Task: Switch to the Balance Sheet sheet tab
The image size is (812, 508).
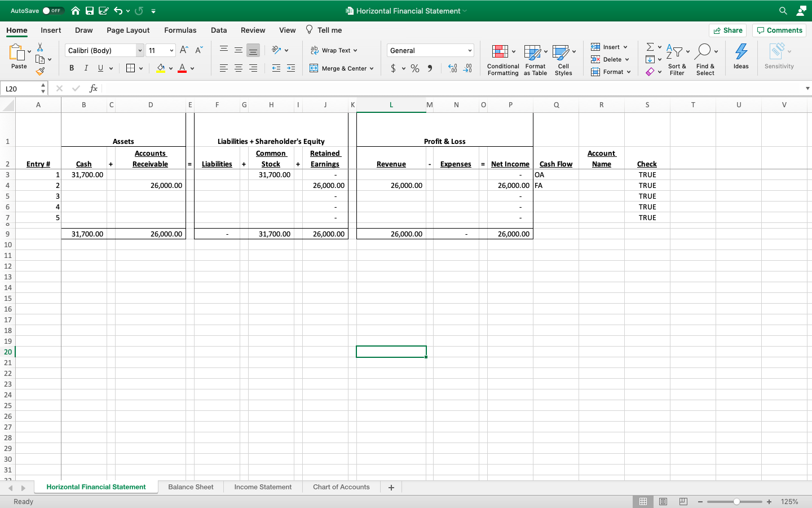Action: pyautogui.click(x=191, y=487)
